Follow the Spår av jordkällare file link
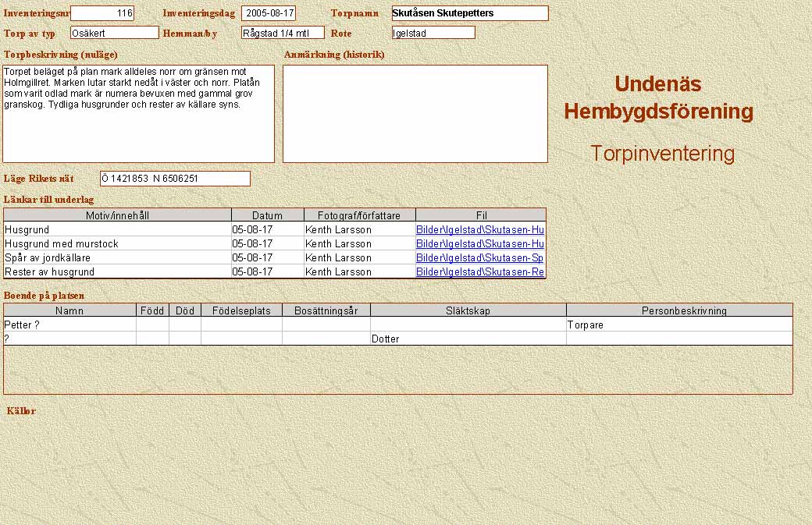This screenshot has width=812, height=525. tap(479, 258)
